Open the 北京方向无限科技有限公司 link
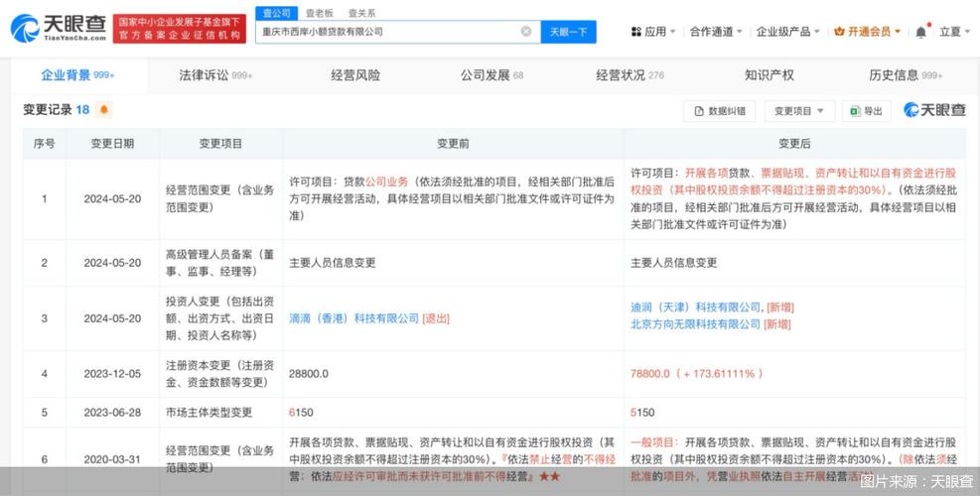980x496 pixels. (x=695, y=324)
